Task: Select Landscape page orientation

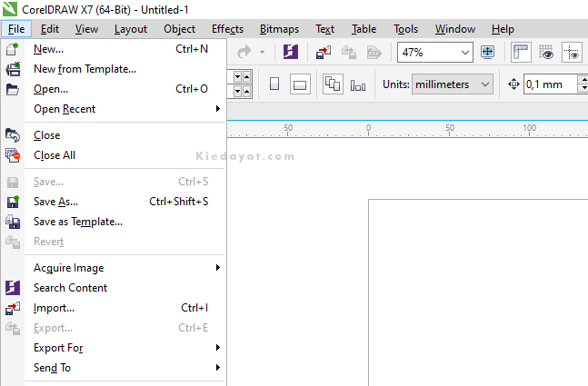Action: [300, 84]
